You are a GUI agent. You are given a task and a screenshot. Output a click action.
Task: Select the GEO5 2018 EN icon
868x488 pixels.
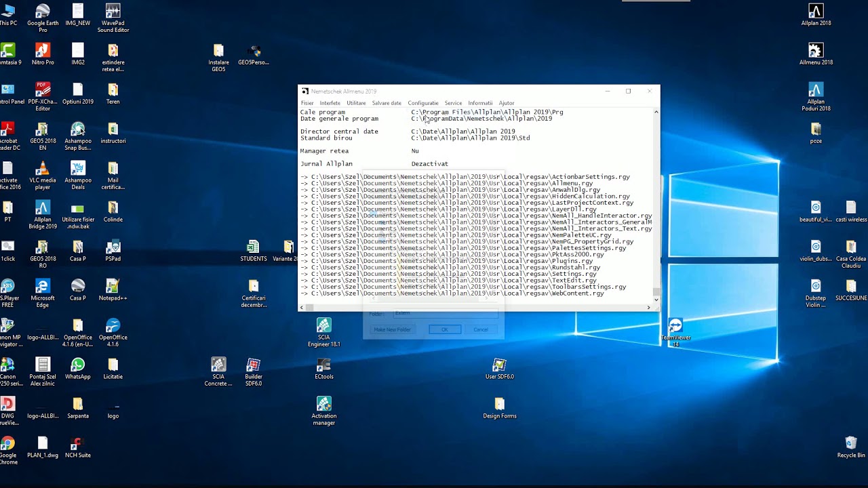click(x=43, y=136)
